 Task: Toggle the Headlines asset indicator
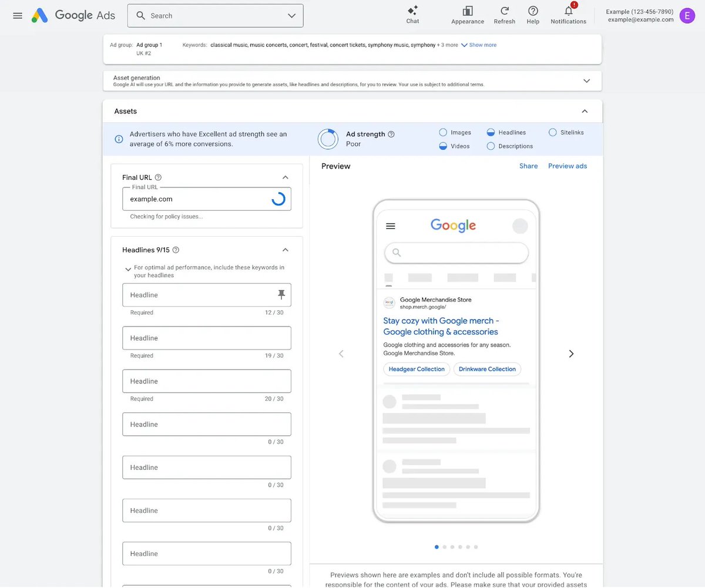pyautogui.click(x=491, y=132)
